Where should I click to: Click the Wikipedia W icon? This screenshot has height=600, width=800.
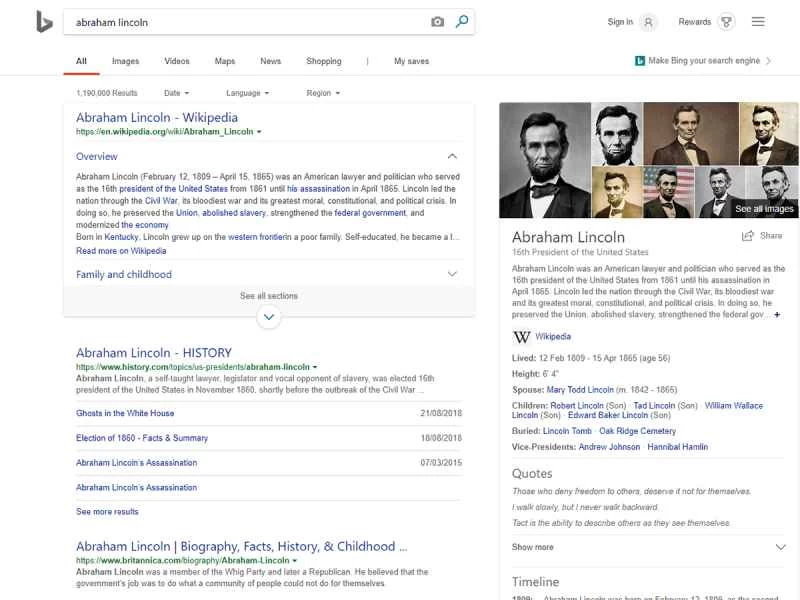pyautogui.click(x=521, y=337)
